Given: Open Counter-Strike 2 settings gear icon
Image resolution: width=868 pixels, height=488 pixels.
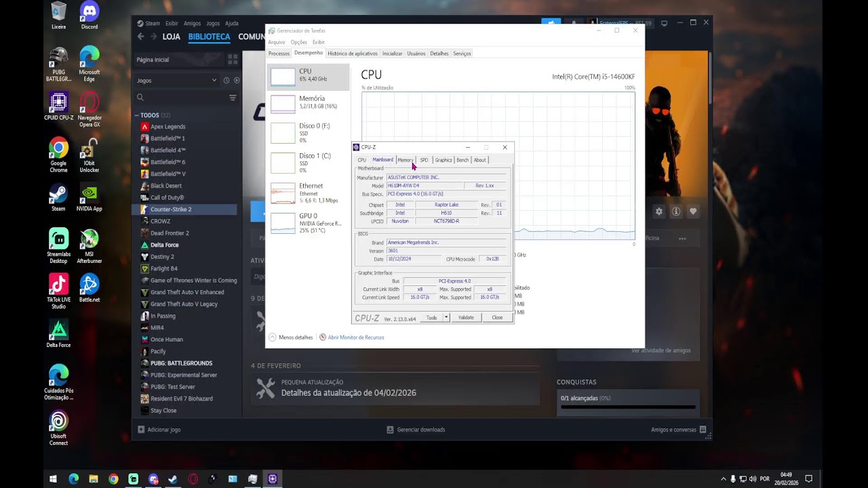Looking at the screenshot, I should (658, 211).
